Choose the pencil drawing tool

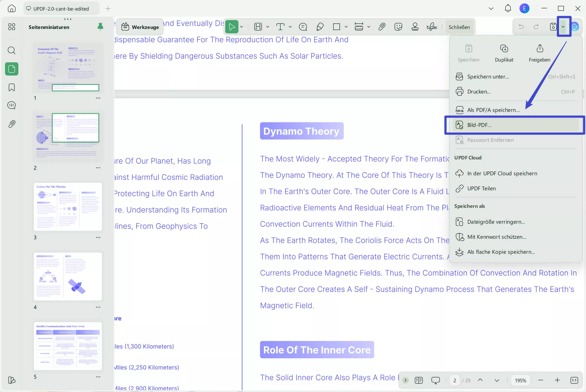(x=320, y=27)
